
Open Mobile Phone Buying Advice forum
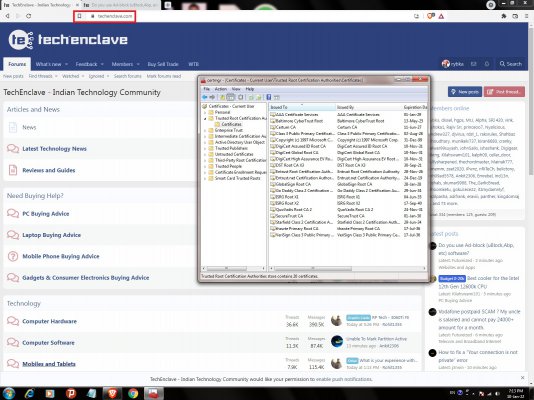pos(61,256)
